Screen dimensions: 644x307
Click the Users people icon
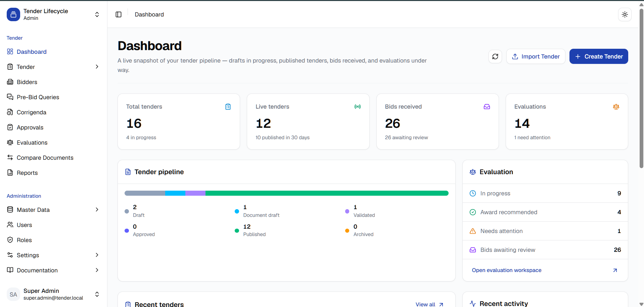click(x=10, y=225)
